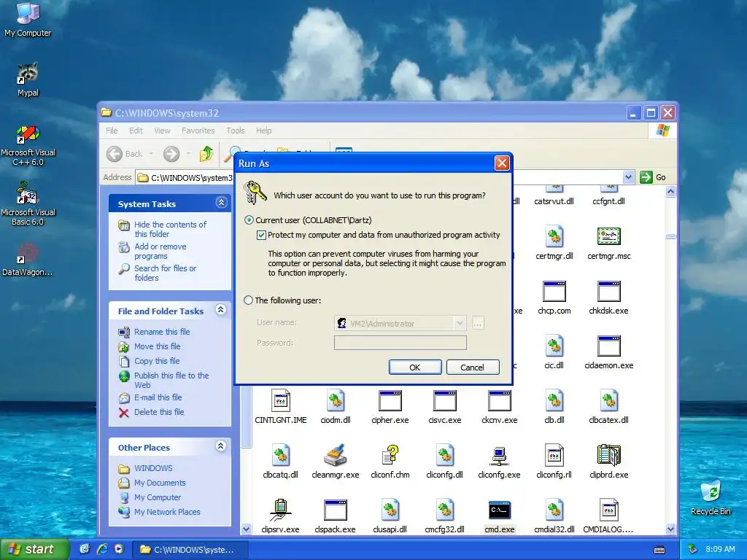Screen dimensions: 747x560
Task: Click the Explorer address bar field
Action: (x=385, y=178)
